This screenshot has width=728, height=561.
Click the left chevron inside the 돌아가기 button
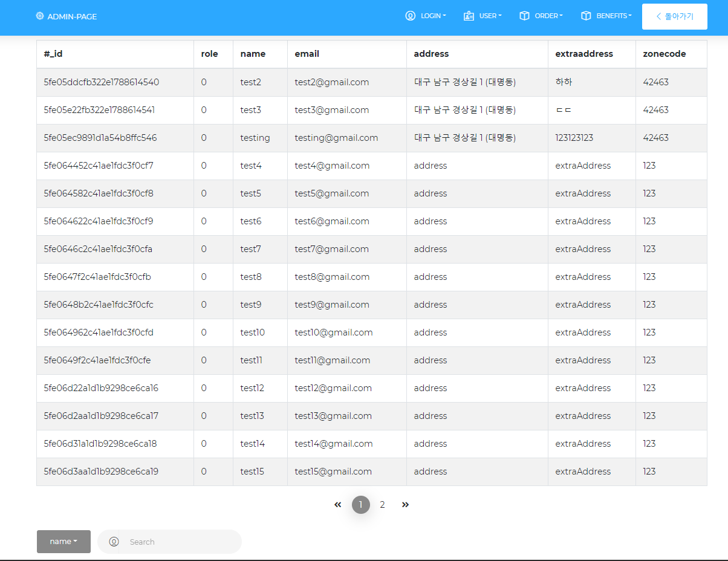[659, 16]
